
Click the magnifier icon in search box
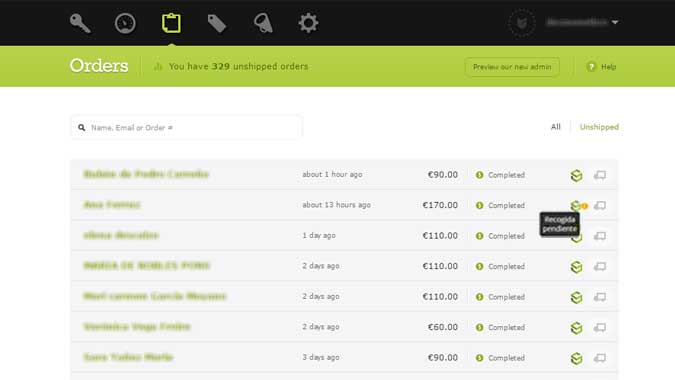[x=81, y=127]
